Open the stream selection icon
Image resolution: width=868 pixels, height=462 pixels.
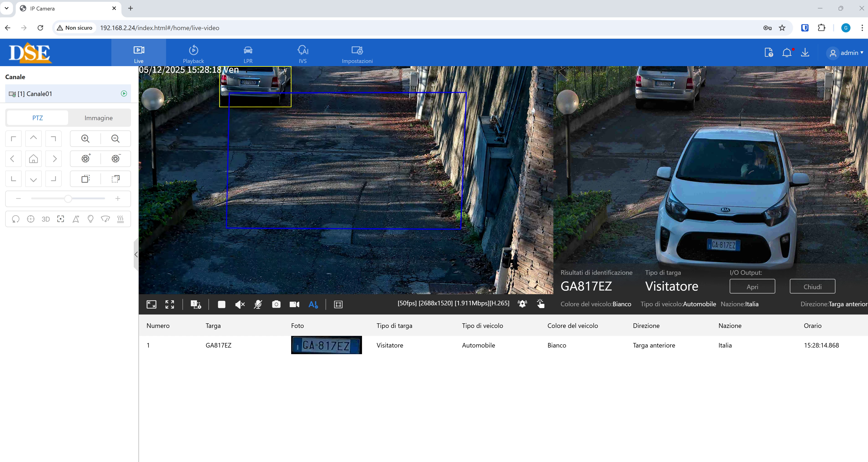point(196,304)
